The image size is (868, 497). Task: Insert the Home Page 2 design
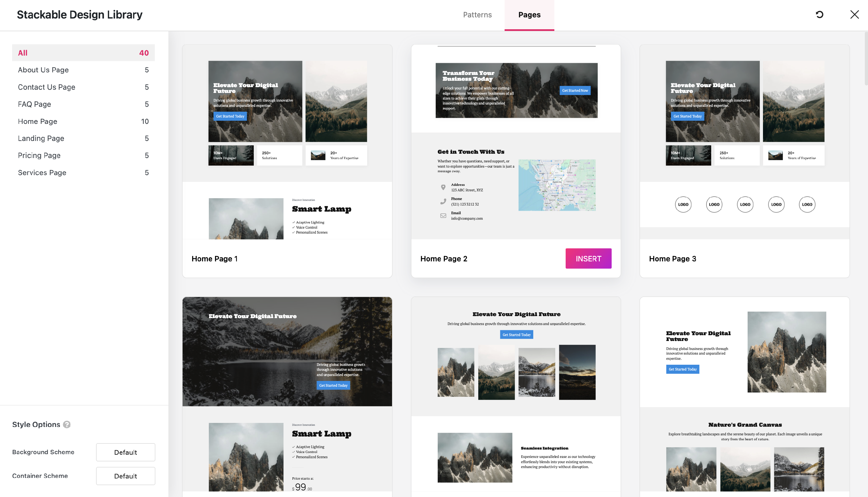click(588, 258)
